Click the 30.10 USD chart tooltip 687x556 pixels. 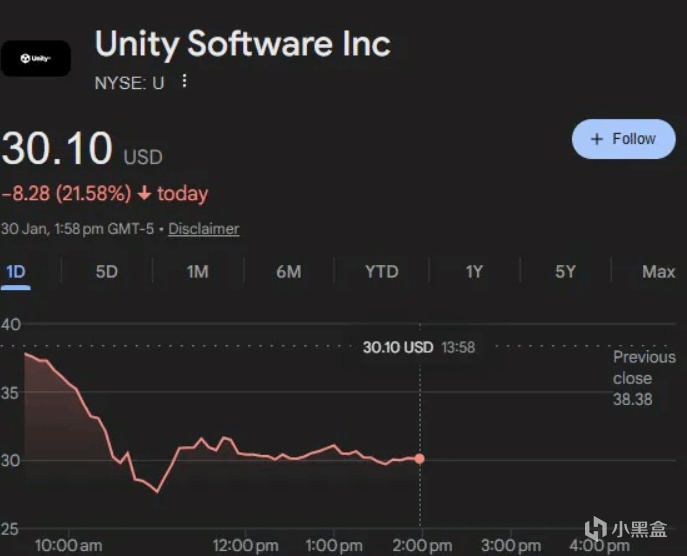[398, 347]
